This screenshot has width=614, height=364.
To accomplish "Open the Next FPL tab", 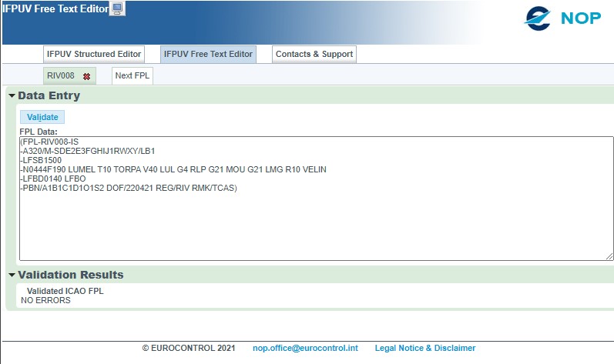I will coord(133,75).
